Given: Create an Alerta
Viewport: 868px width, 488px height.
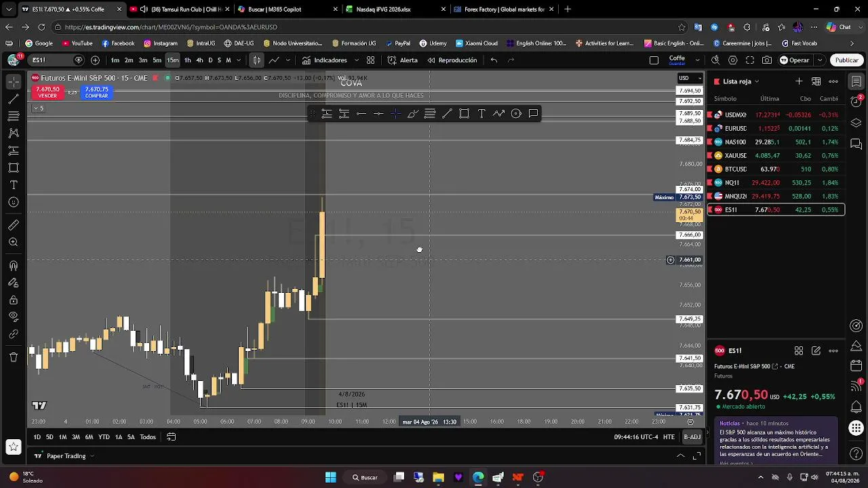Looking at the screenshot, I should point(403,60).
